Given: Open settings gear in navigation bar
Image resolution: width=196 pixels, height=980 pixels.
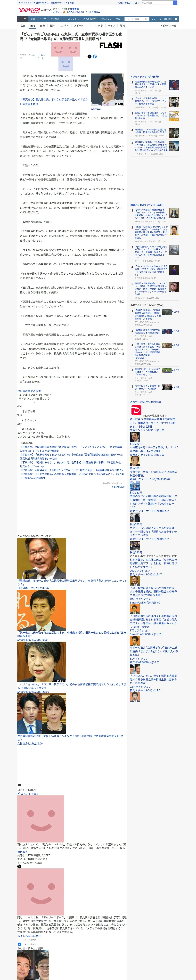Looking at the screenshot, I should click(176, 19).
